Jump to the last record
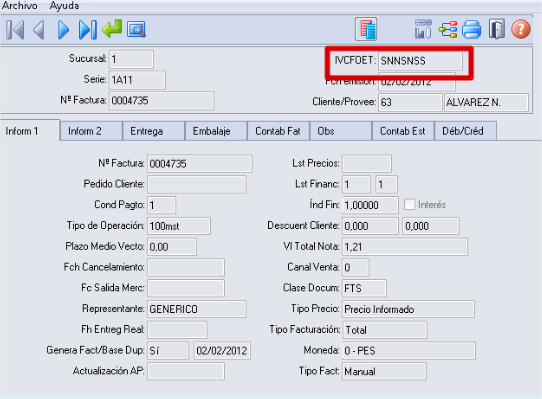 (88, 30)
